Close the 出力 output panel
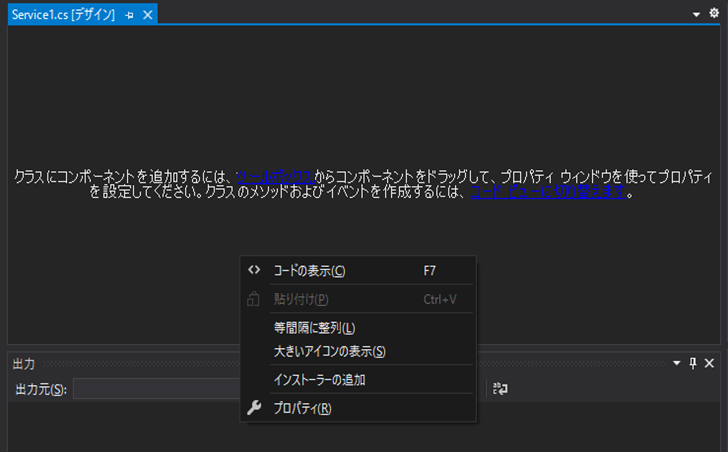 (709, 363)
